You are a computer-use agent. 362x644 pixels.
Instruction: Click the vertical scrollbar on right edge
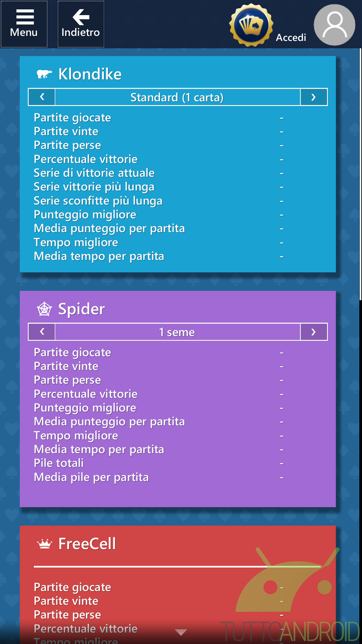pos(360,174)
